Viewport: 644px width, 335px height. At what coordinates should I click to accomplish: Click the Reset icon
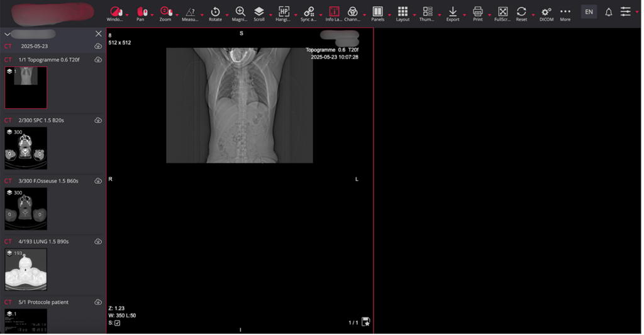coord(521,11)
